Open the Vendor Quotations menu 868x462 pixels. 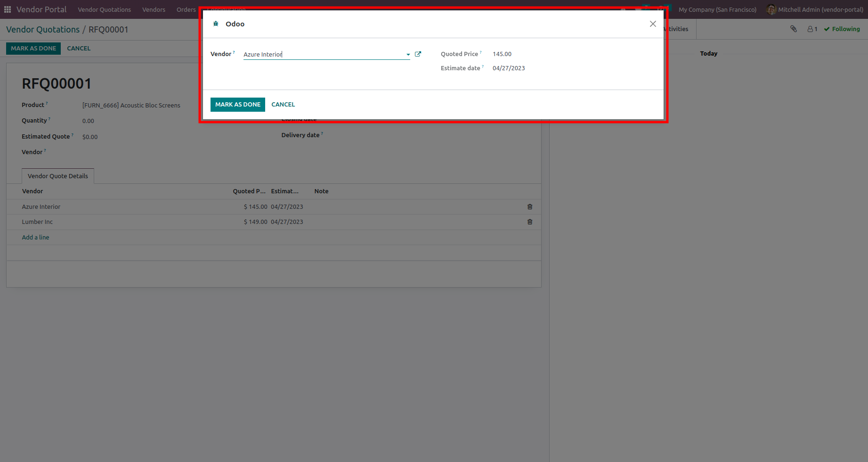(105, 9)
